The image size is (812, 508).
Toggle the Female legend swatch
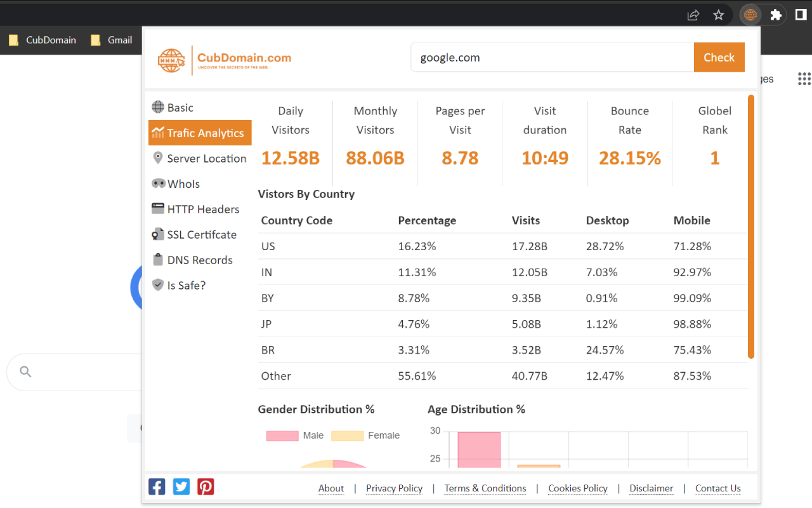(348, 436)
